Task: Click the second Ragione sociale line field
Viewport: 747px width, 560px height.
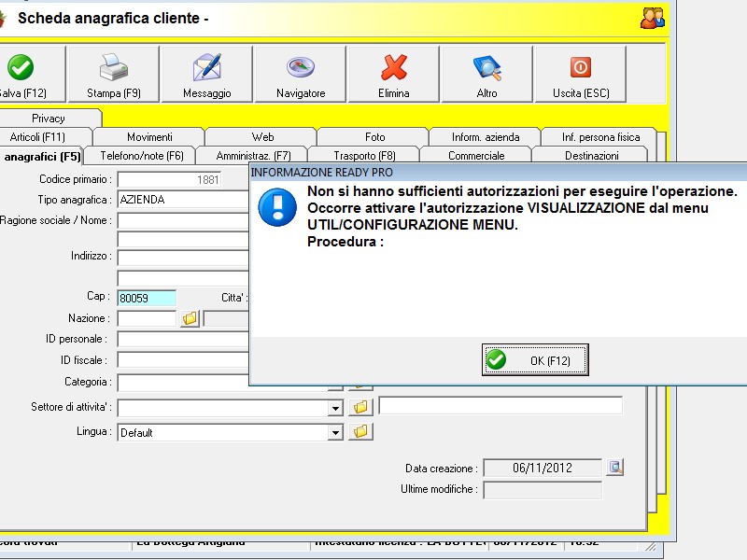Action: (x=183, y=240)
